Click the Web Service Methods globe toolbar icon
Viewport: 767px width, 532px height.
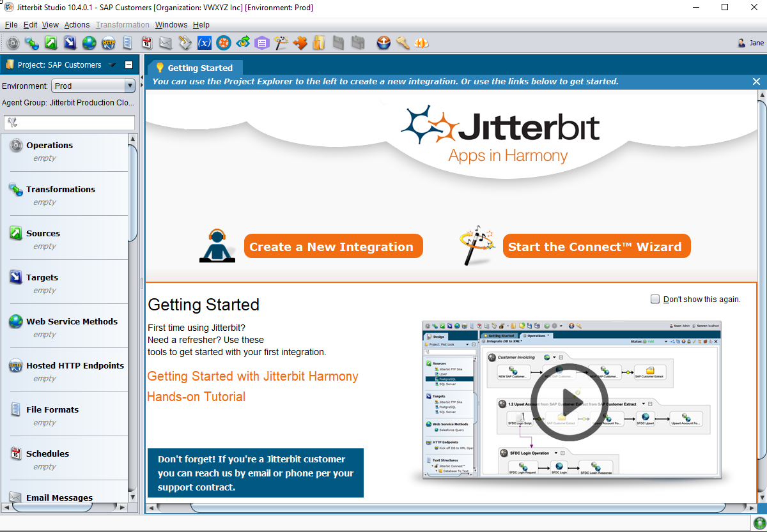[89, 43]
